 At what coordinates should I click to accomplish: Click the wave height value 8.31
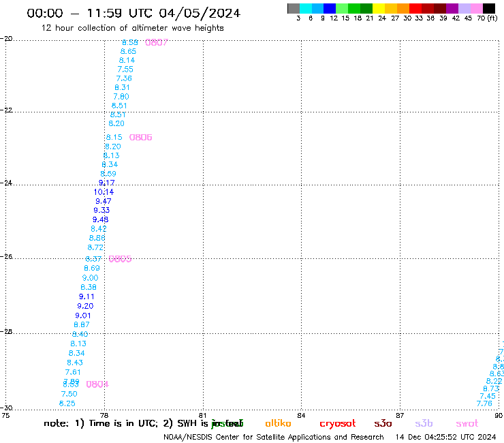coord(122,87)
